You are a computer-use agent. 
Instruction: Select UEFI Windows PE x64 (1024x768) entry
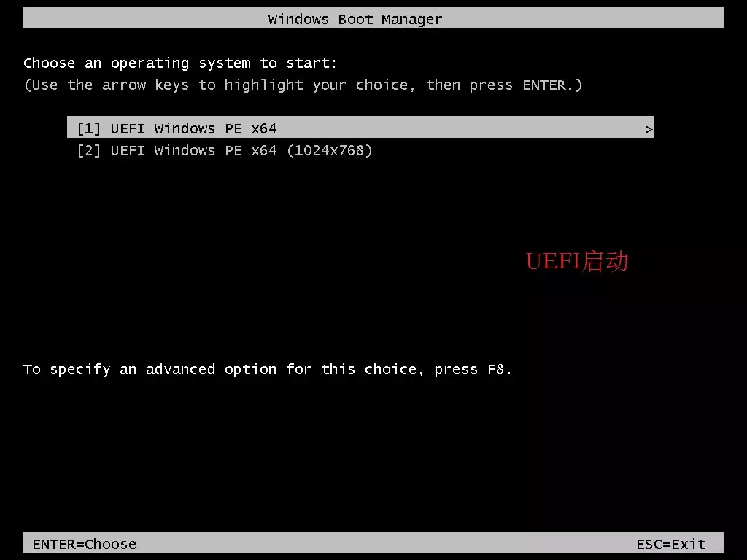(x=225, y=150)
